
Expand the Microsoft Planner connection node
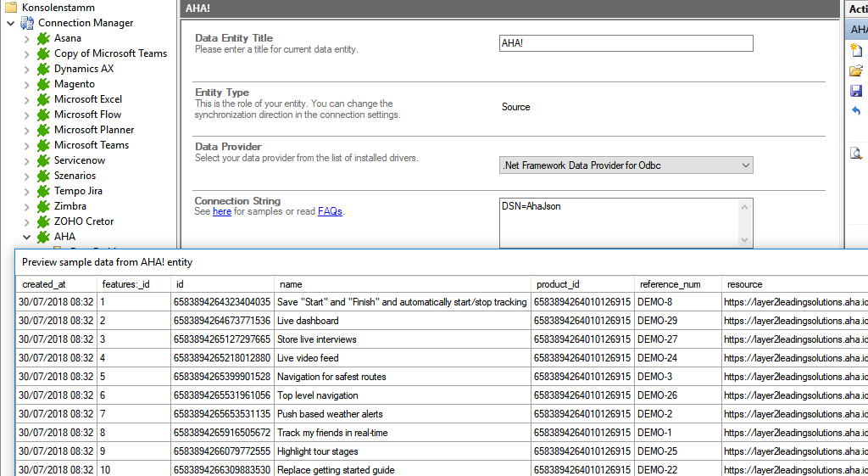coord(26,130)
